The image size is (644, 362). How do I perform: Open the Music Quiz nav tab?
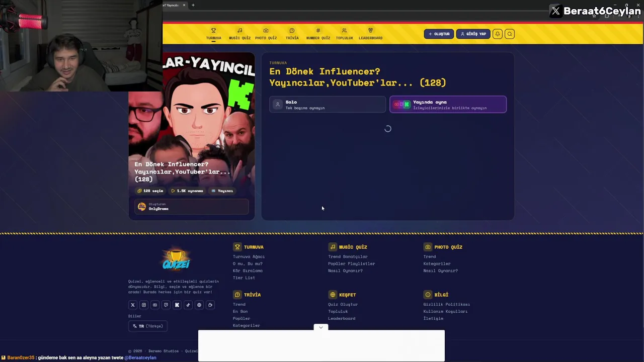coord(239,34)
